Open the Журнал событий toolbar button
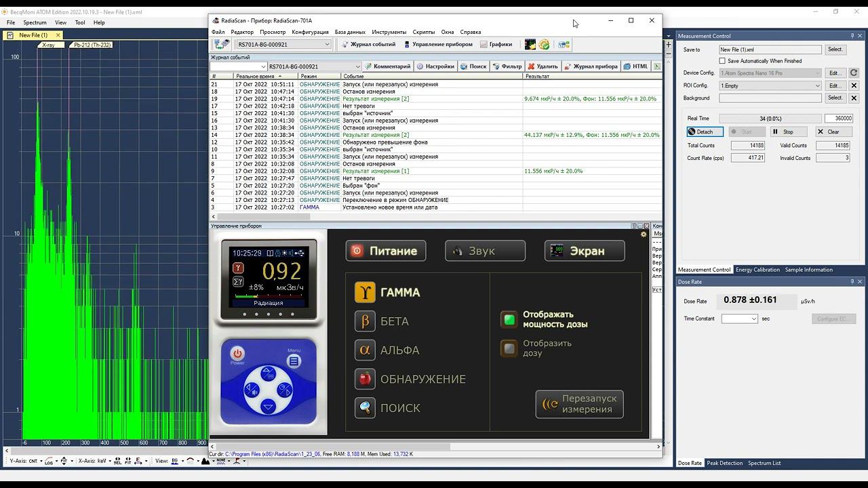 pos(368,44)
